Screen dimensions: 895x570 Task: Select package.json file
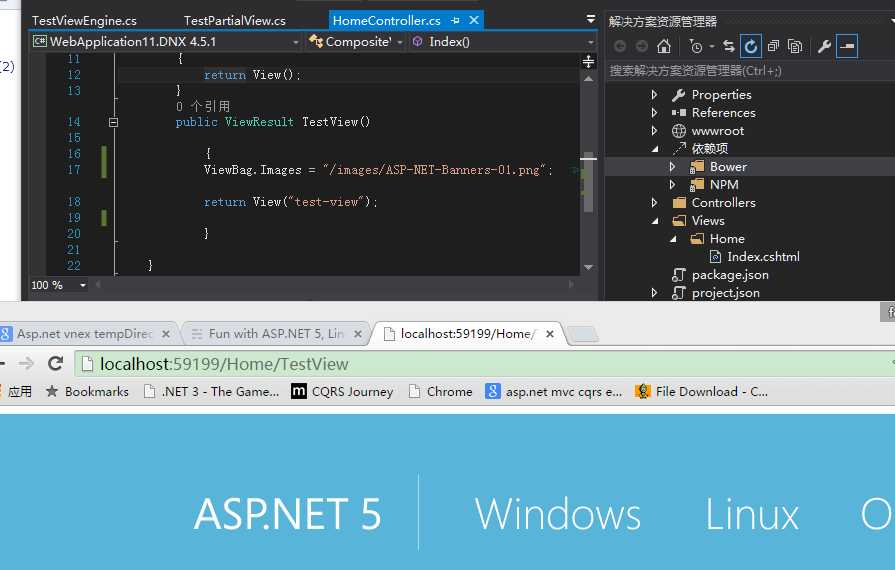tap(730, 275)
